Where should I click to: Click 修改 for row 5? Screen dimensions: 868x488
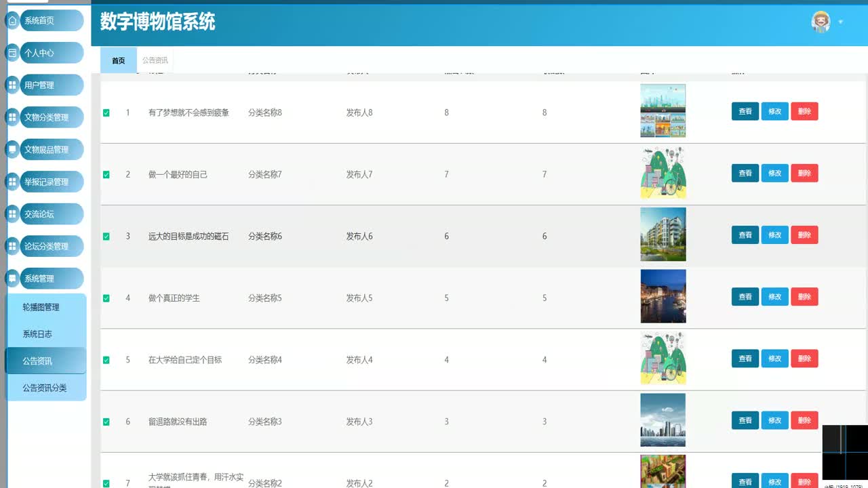pyautogui.click(x=775, y=359)
